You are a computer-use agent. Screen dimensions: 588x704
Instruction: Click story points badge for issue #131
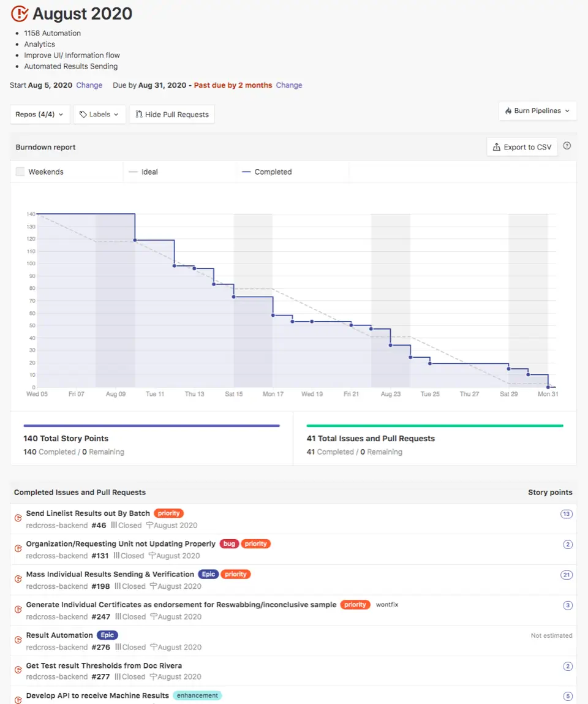pyautogui.click(x=568, y=545)
